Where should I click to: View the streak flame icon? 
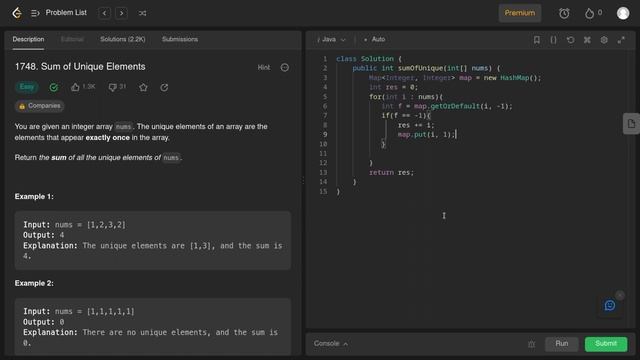pos(589,13)
